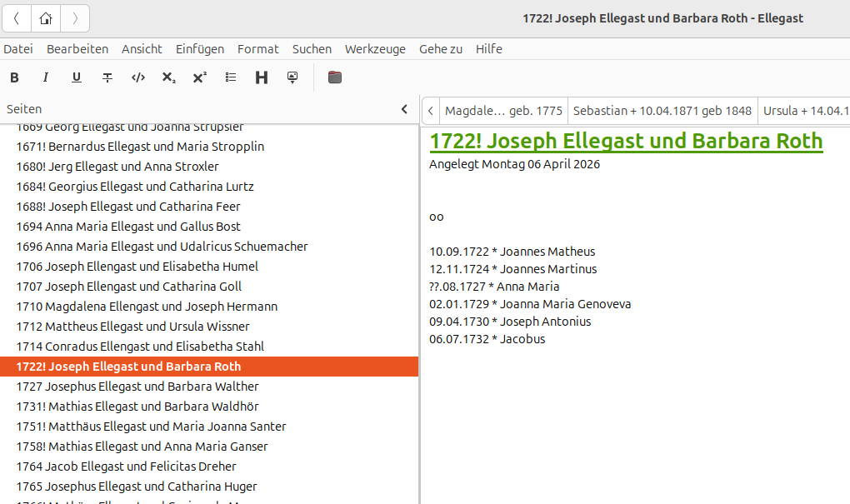Click the page title heading link
Viewport: 850px width, 504px height.
[626, 141]
